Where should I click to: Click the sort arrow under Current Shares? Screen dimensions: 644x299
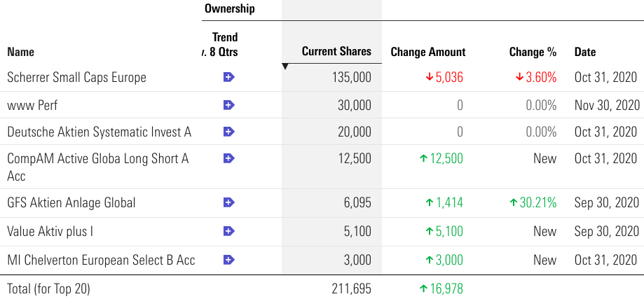285,67
